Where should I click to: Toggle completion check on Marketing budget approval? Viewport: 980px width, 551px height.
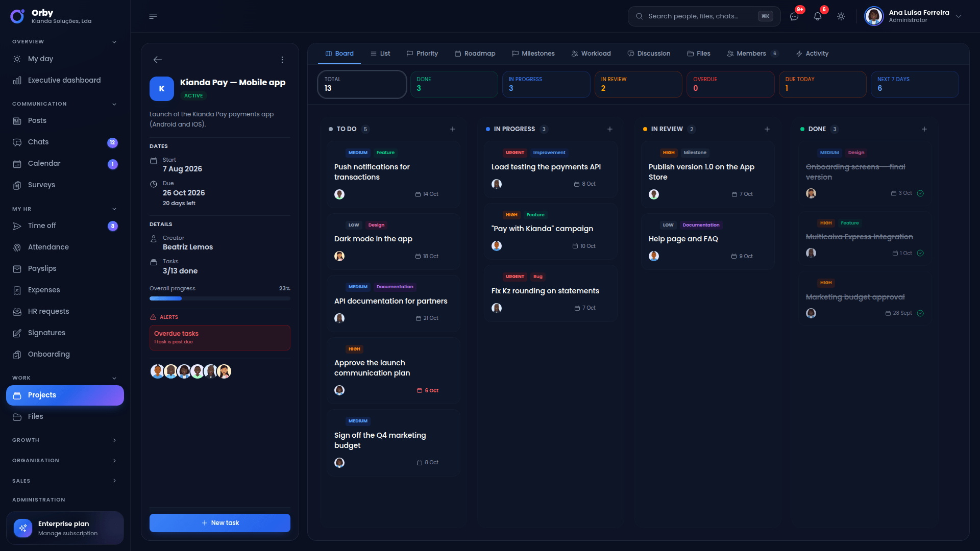(x=920, y=313)
